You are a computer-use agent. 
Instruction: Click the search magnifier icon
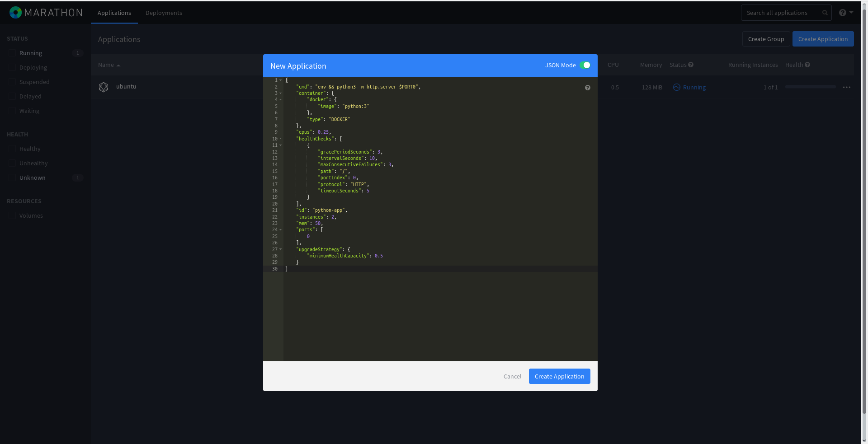(x=825, y=13)
